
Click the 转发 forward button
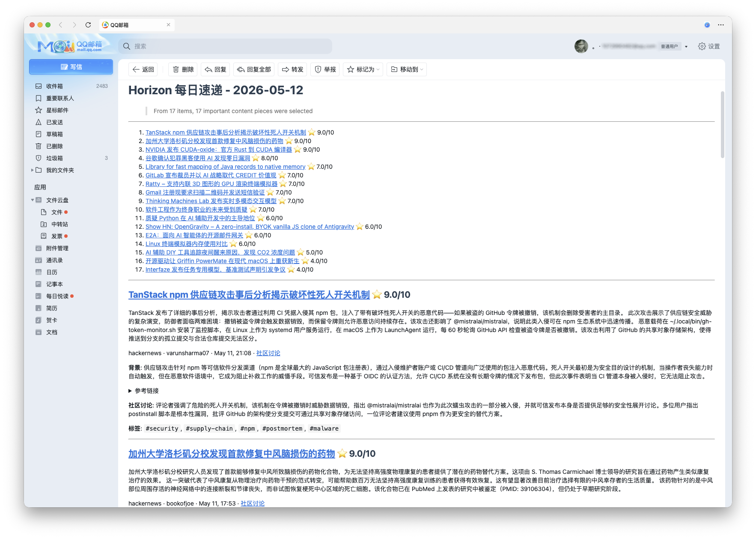coord(292,69)
